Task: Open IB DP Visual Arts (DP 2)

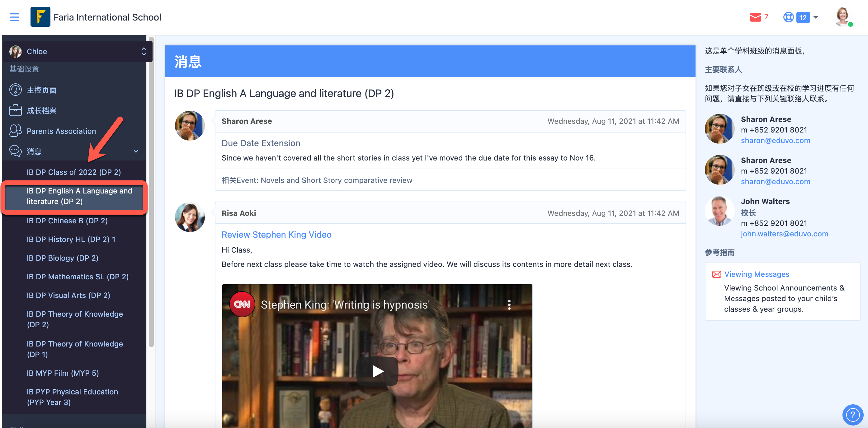Action: (68, 295)
